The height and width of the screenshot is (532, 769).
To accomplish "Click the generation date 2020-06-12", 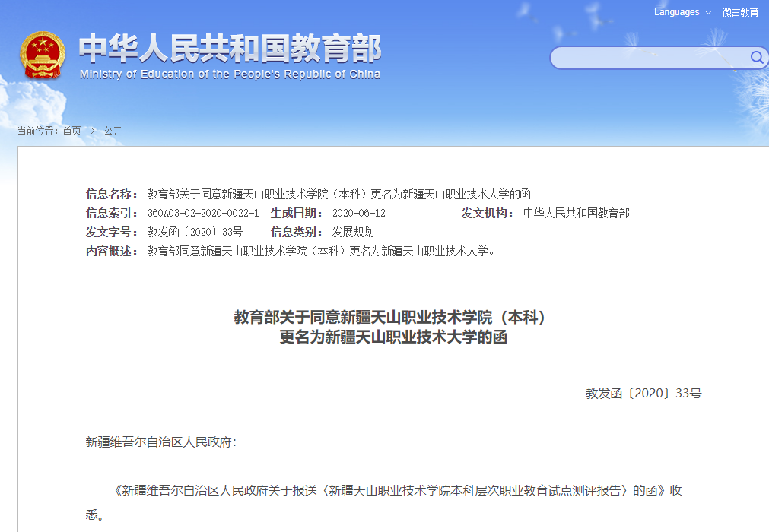I will coord(359,213).
